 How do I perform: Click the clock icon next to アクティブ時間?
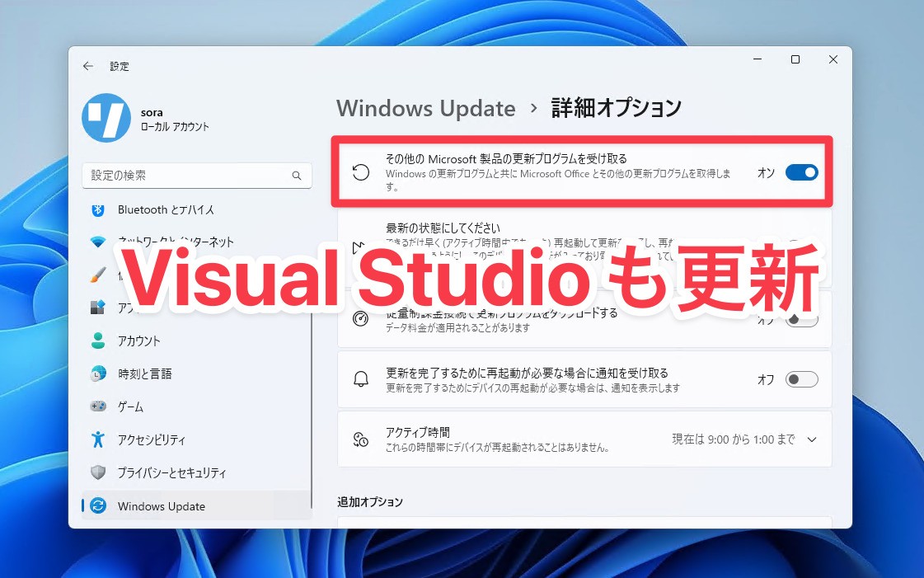tap(359, 439)
